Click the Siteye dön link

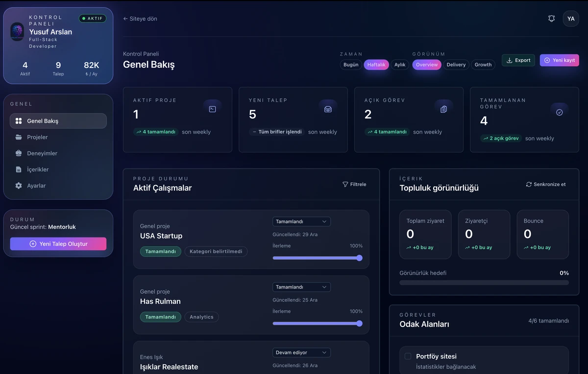(x=140, y=19)
